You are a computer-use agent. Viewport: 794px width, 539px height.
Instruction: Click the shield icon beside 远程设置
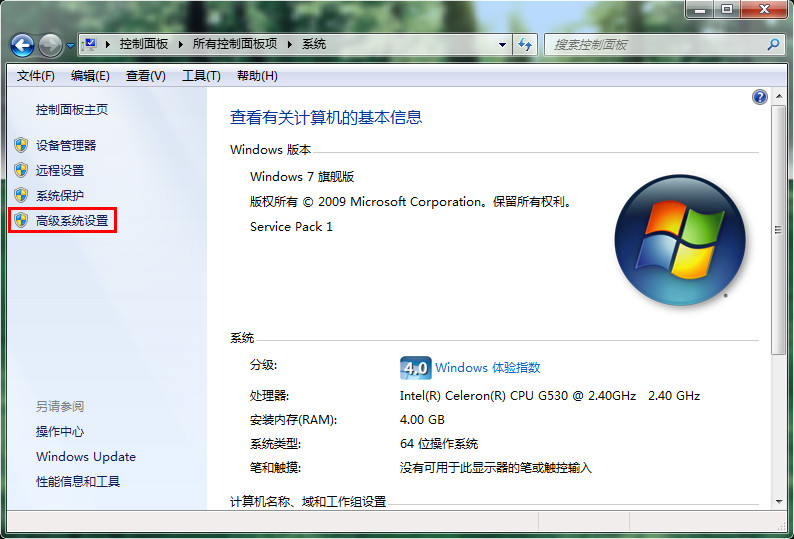click(x=21, y=170)
